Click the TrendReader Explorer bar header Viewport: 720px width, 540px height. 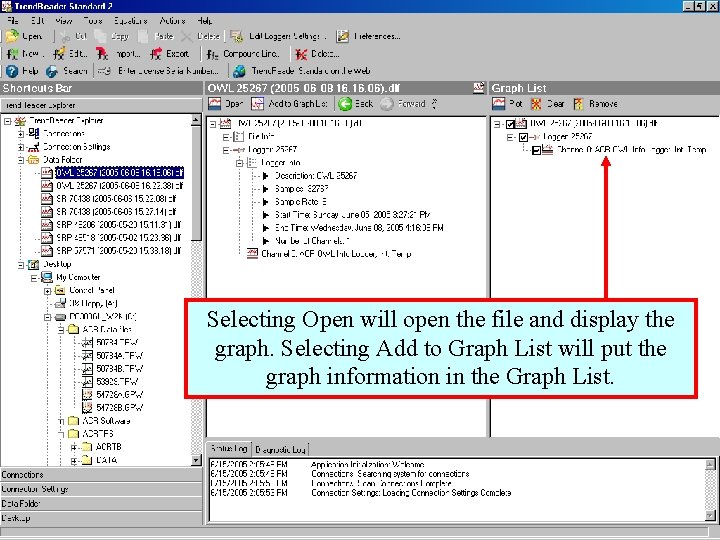(101, 105)
